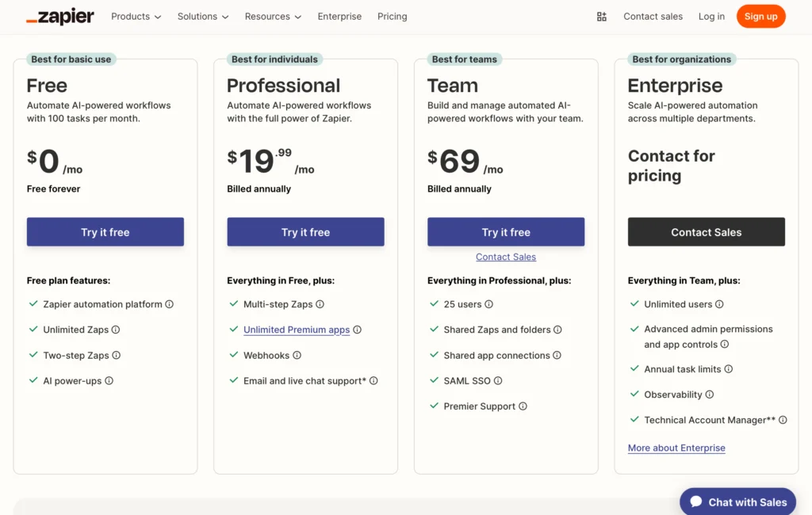
Task: Click the 'Free forever' text
Action: point(53,189)
